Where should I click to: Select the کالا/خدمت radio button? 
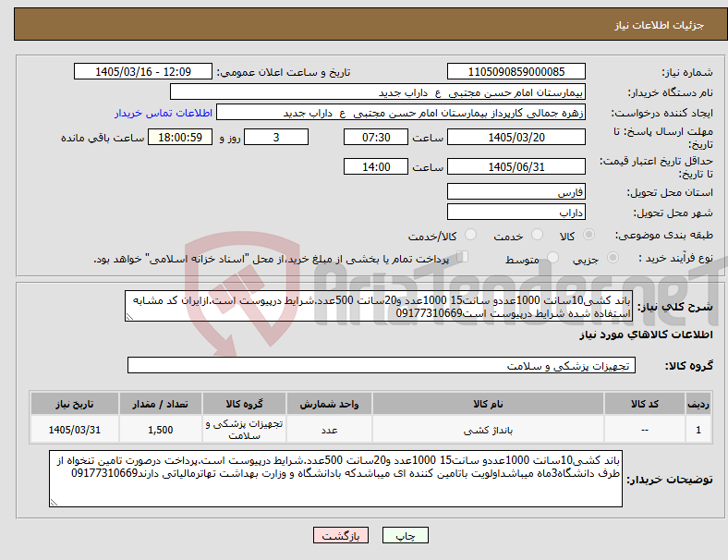tap(471, 235)
